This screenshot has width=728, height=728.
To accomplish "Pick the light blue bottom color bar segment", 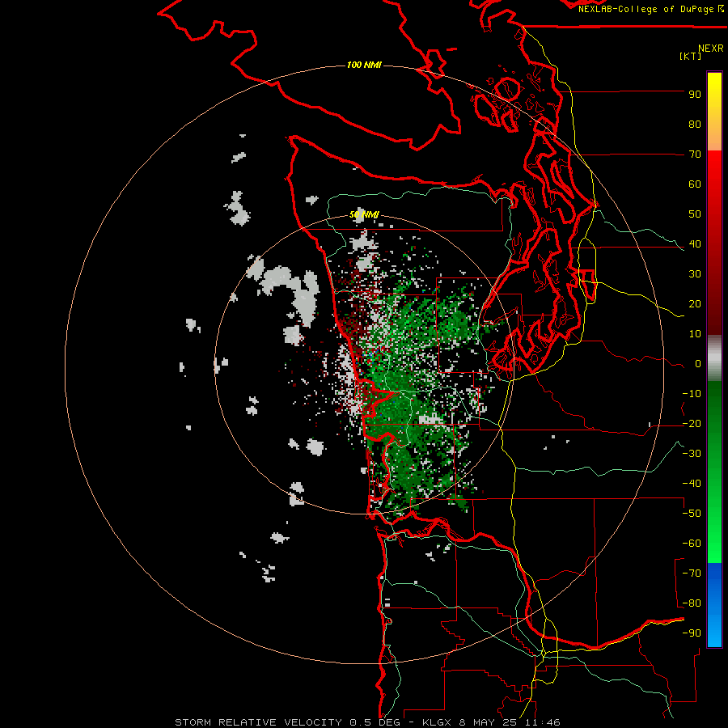I will point(714,632).
